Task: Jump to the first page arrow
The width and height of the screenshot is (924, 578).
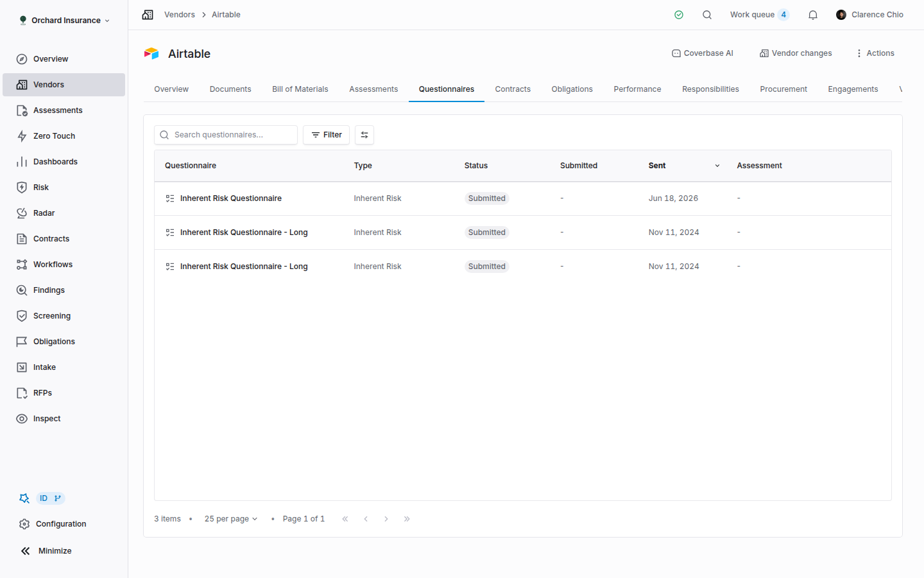Action: click(345, 519)
